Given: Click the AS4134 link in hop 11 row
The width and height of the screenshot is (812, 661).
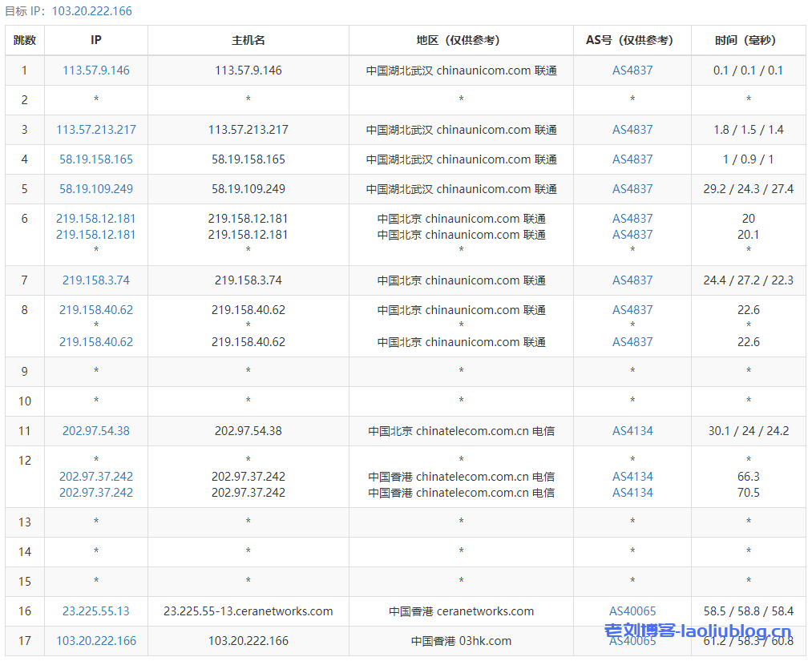Looking at the screenshot, I should 632,431.
